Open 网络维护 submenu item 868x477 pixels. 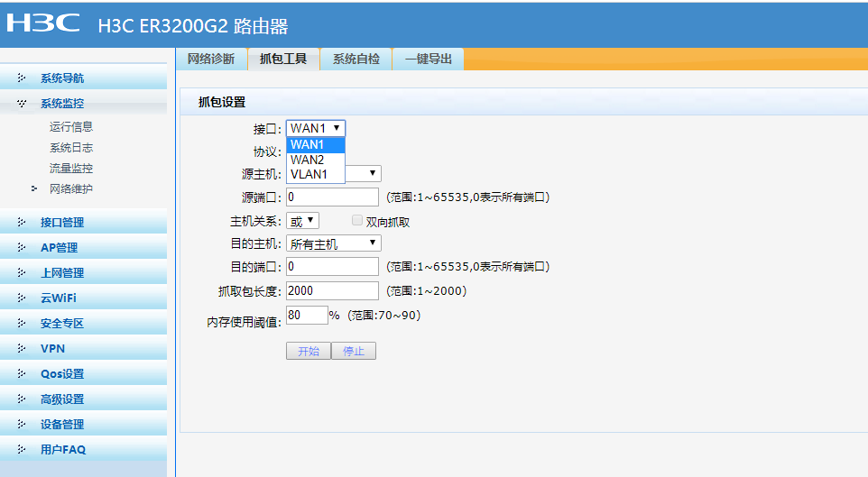pyautogui.click(x=71, y=188)
